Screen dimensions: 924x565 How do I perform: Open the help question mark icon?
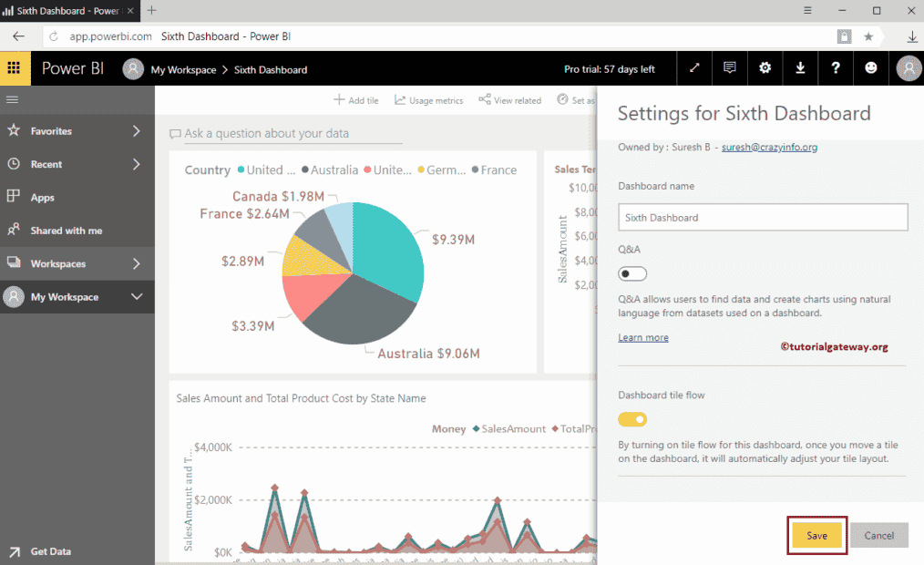[836, 68]
